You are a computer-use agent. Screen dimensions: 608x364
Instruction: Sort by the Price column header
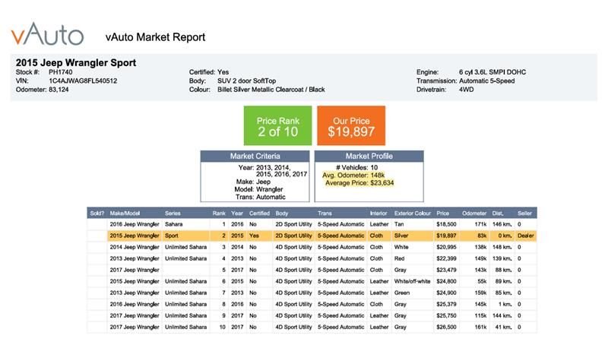(443, 214)
